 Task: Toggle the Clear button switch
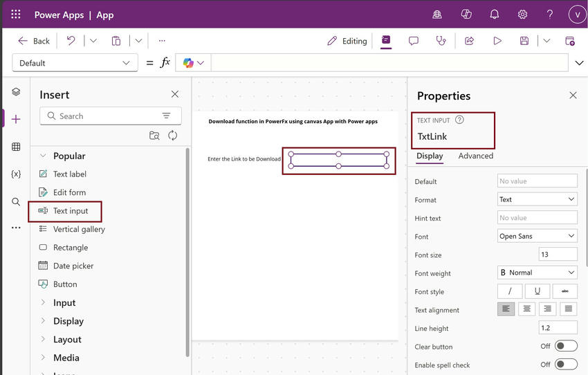click(x=566, y=346)
